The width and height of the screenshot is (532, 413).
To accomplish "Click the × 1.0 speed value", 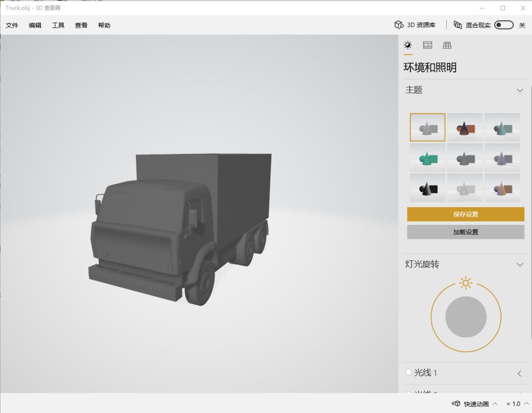I will [513, 404].
